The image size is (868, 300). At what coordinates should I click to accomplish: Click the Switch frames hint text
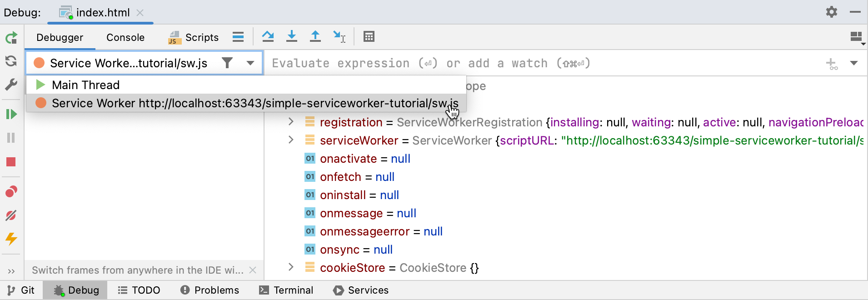point(138,270)
